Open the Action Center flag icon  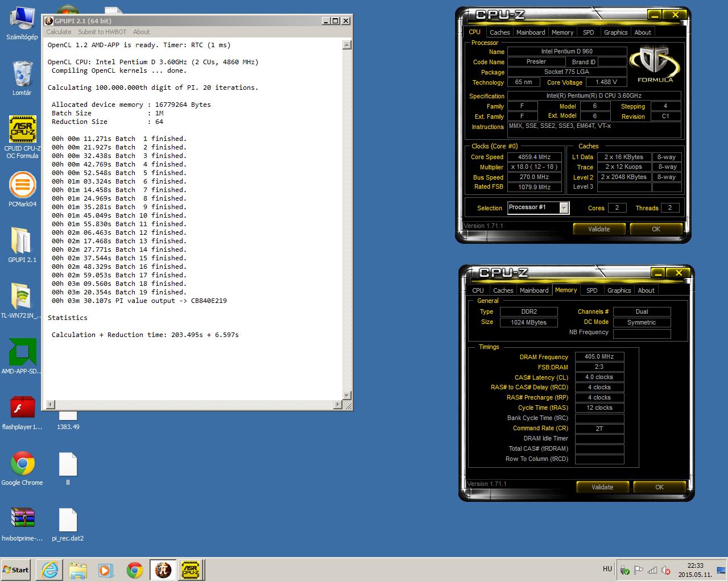pos(638,570)
